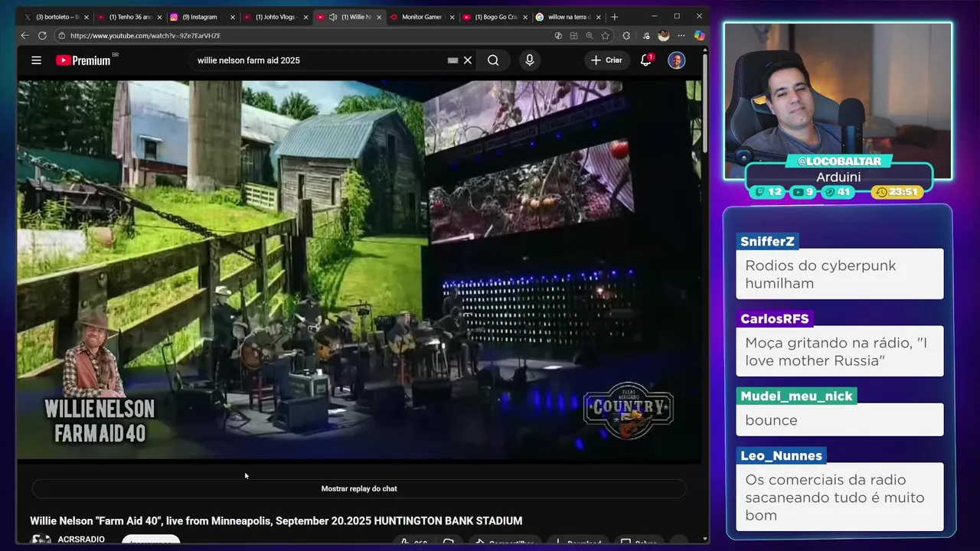
Task: Open the ACRSRADIO channel avatar
Action: point(40,540)
